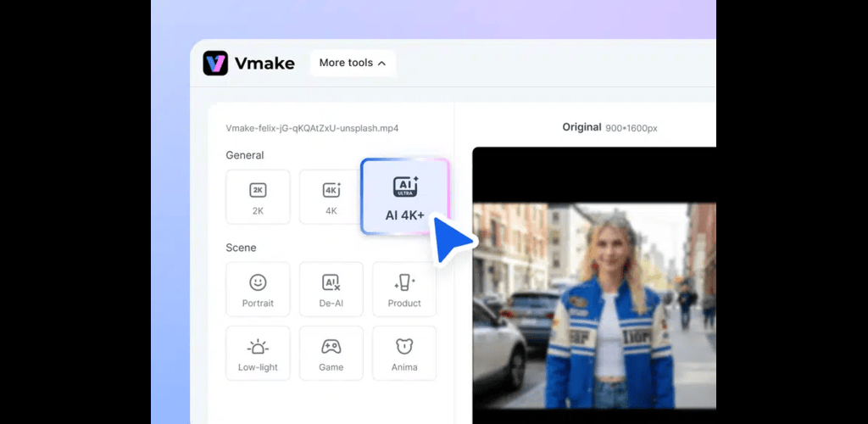Click the uploaded mp4 file name

click(312, 128)
